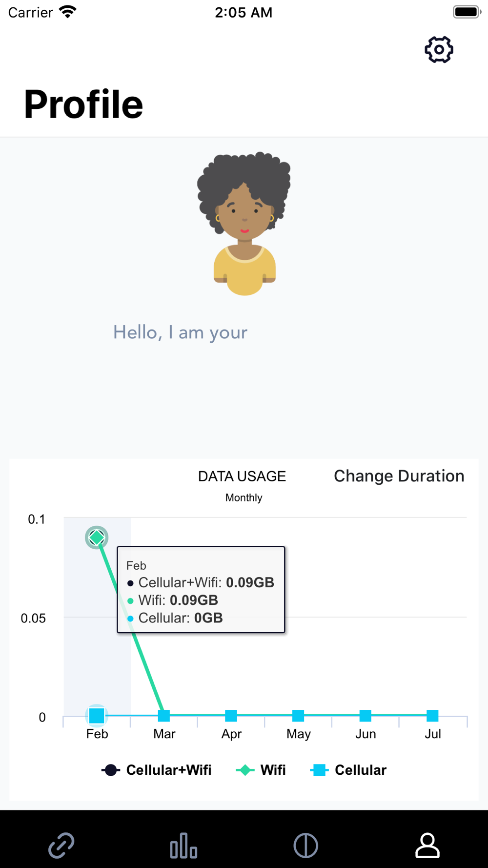
Task: Open settings via the gear icon
Action: [x=439, y=49]
